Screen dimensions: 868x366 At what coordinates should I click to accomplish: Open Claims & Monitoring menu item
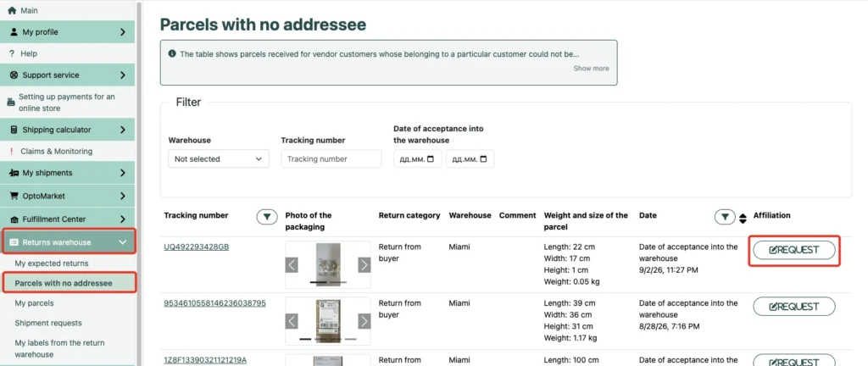click(x=57, y=152)
